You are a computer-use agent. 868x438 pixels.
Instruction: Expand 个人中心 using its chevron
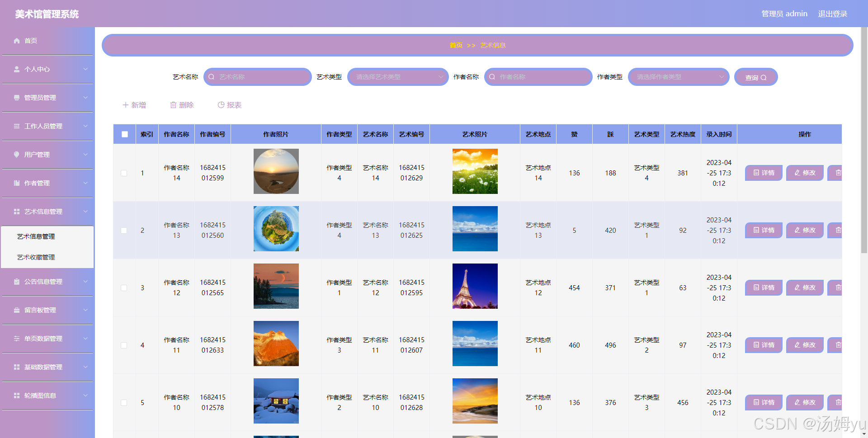85,69
